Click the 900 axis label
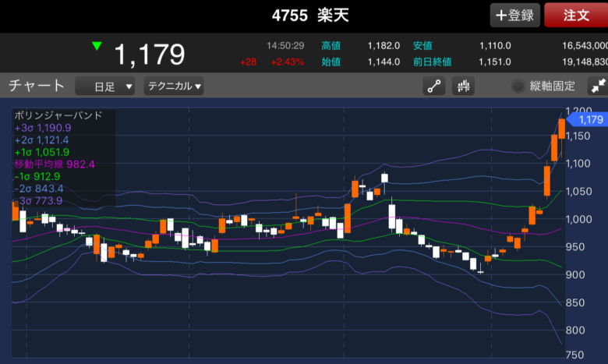 [574, 275]
